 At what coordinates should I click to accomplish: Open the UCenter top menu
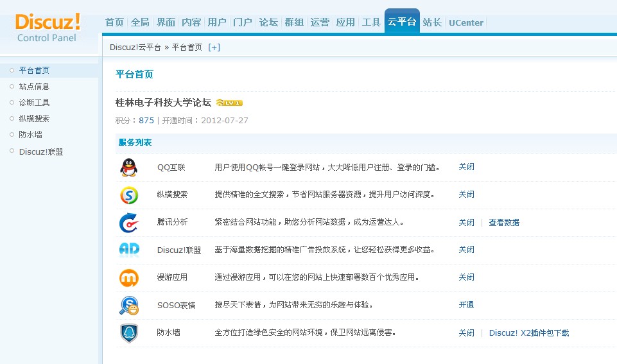(x=466, y=23)
